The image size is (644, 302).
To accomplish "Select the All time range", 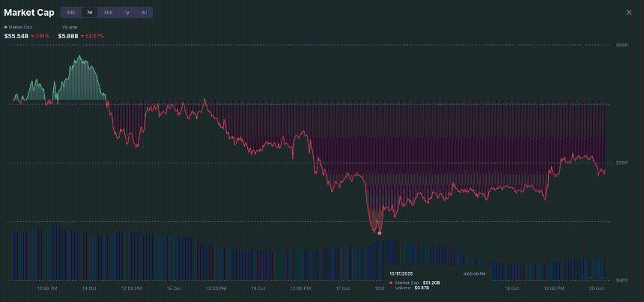I will tap(144, 13).
